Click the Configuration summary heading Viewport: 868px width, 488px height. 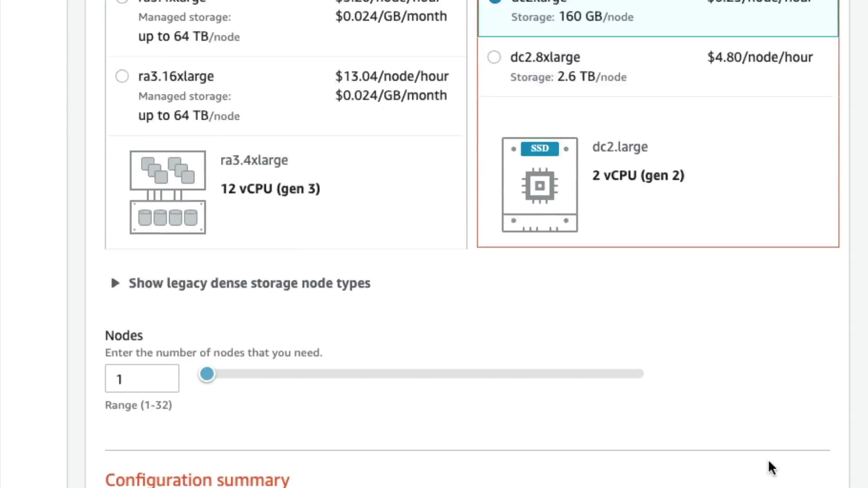click(197, 479)
